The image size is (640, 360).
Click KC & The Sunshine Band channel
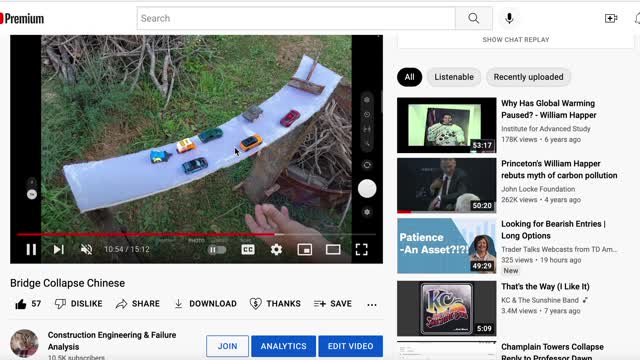tap(540, 300)
